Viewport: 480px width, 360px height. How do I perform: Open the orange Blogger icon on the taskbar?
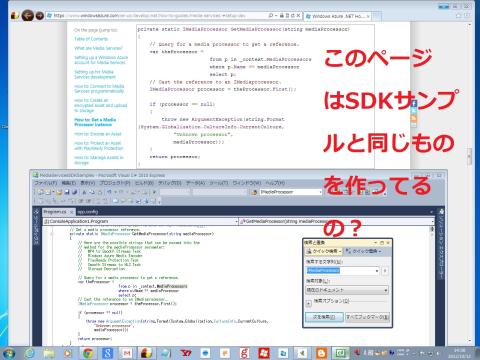tap(322, 353)
